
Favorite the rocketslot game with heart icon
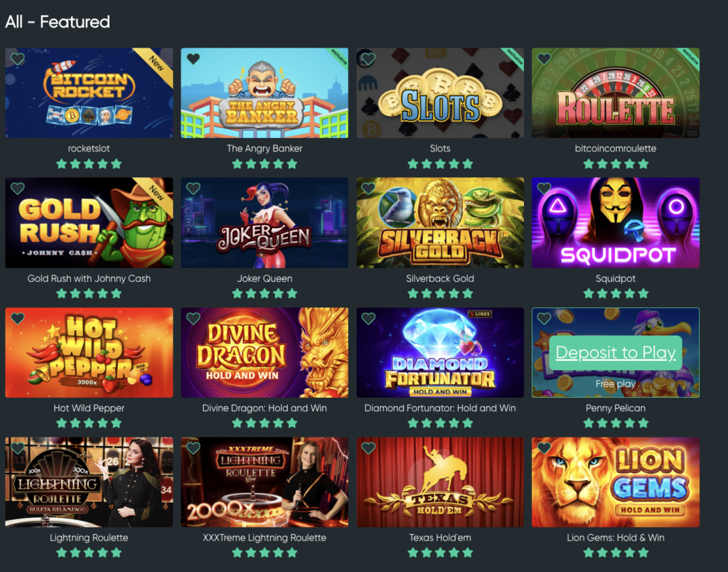pyautogui.click(x=18, y=59)
